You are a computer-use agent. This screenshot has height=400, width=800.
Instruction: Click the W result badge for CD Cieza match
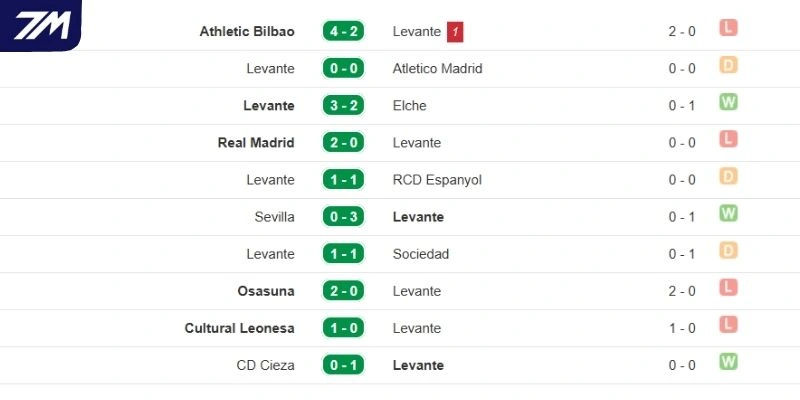729,362
